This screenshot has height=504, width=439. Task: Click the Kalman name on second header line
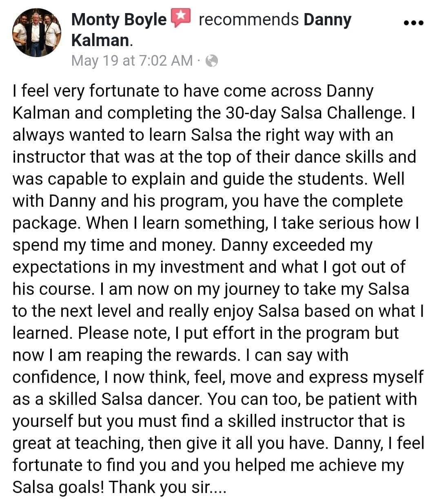coord(100,40)
